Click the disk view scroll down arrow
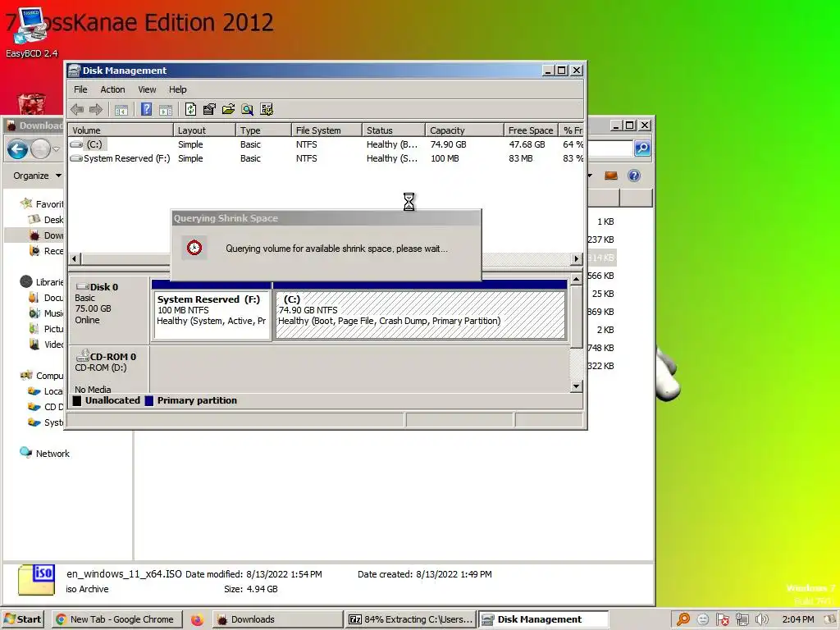 (577, 386)
